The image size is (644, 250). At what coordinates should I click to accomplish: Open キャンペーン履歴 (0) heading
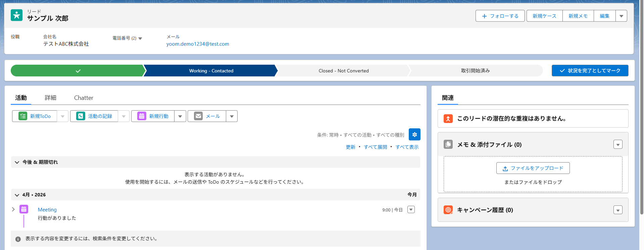point(485,210)
